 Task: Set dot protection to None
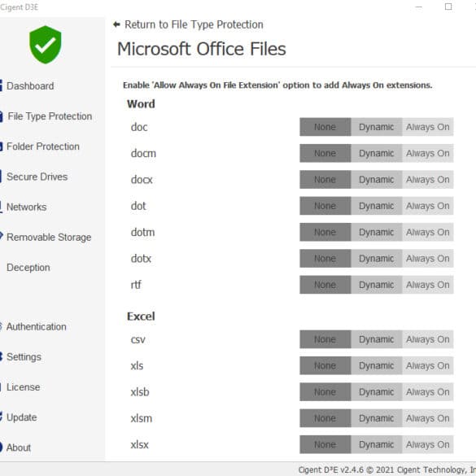325,206
